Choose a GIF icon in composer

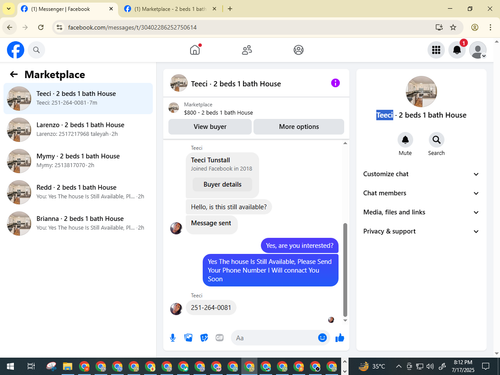[x=219, y=338]
